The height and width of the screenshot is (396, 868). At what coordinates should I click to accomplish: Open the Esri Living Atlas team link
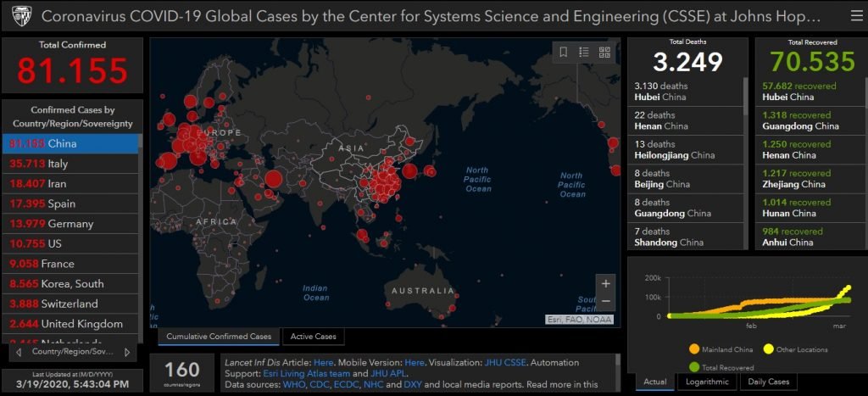click(306, 373)
